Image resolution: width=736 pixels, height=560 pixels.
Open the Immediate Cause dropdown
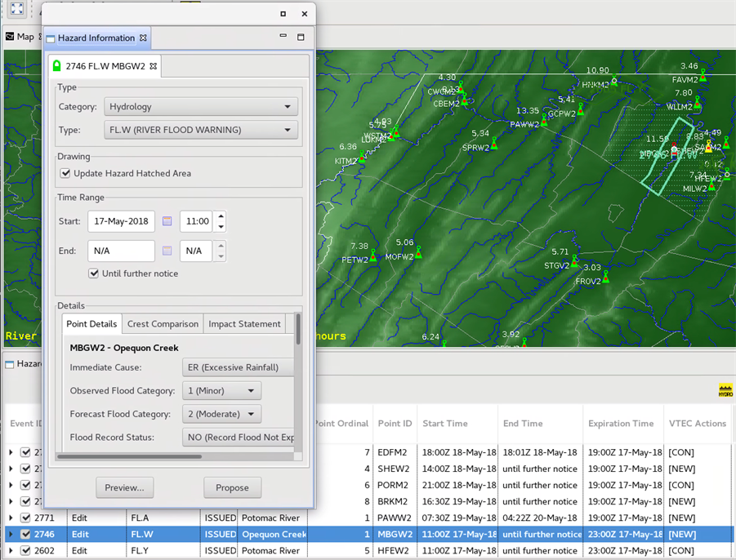[238, 367]
